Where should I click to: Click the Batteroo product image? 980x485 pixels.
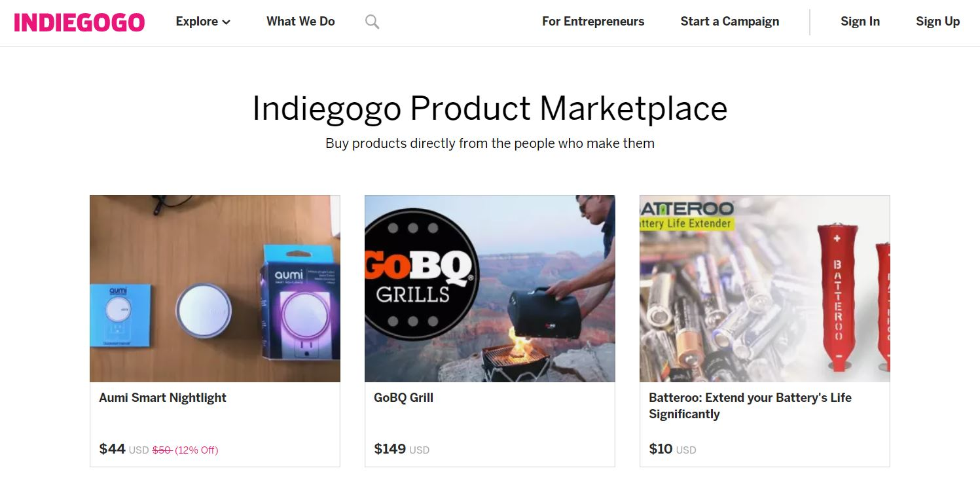pos(765,288)
